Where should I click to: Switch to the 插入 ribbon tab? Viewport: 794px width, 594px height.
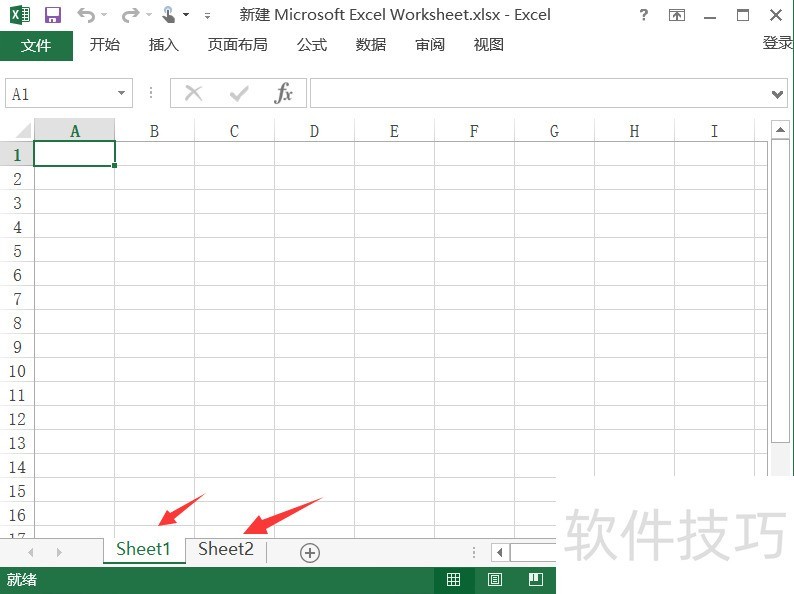(164, 45)
